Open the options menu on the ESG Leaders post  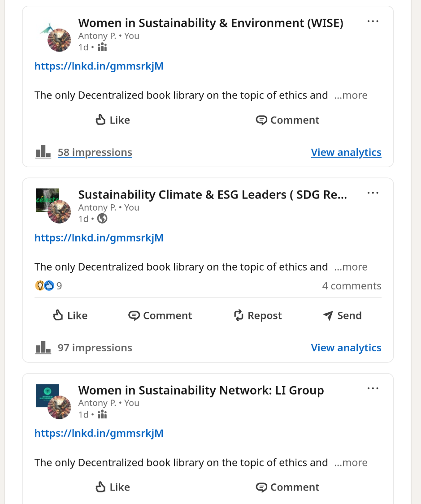tap(373, 193)
